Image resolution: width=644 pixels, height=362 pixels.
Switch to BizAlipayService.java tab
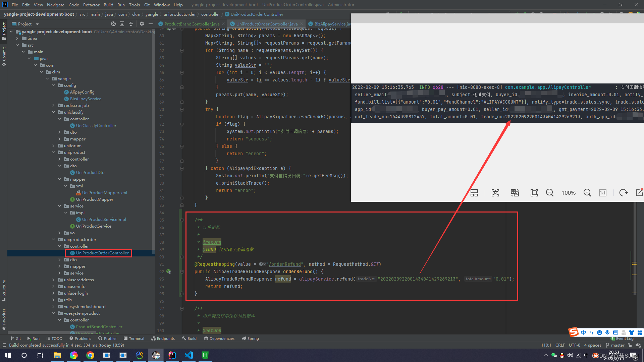coord(330,24)
